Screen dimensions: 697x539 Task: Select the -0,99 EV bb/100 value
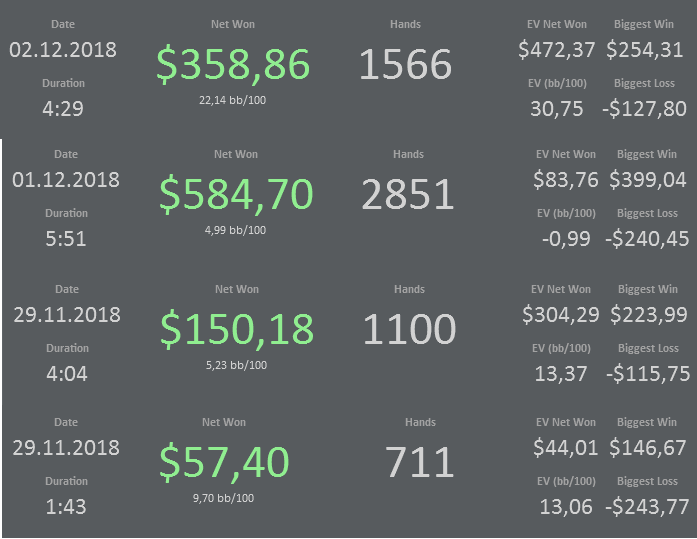[x=566, y=239]
